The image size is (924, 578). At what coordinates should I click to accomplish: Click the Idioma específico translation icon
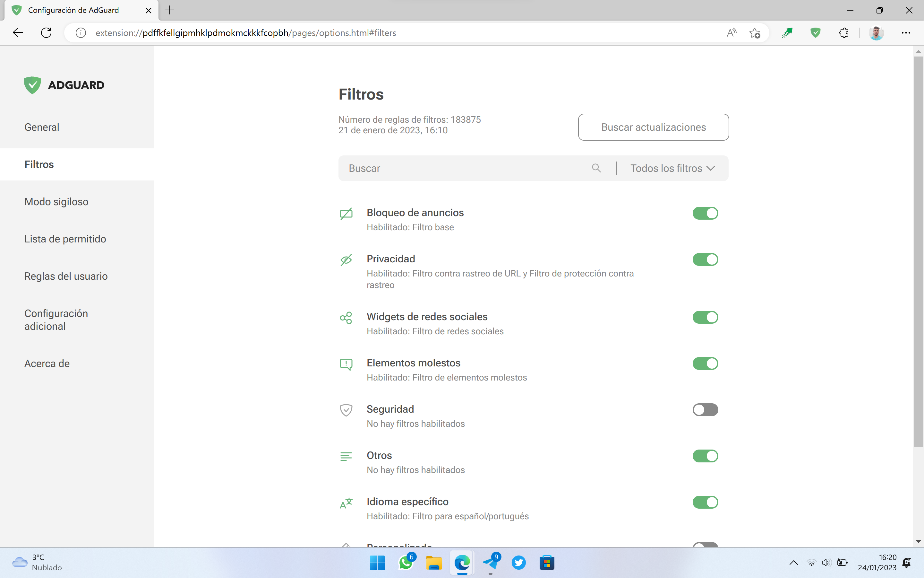(346, 503)
